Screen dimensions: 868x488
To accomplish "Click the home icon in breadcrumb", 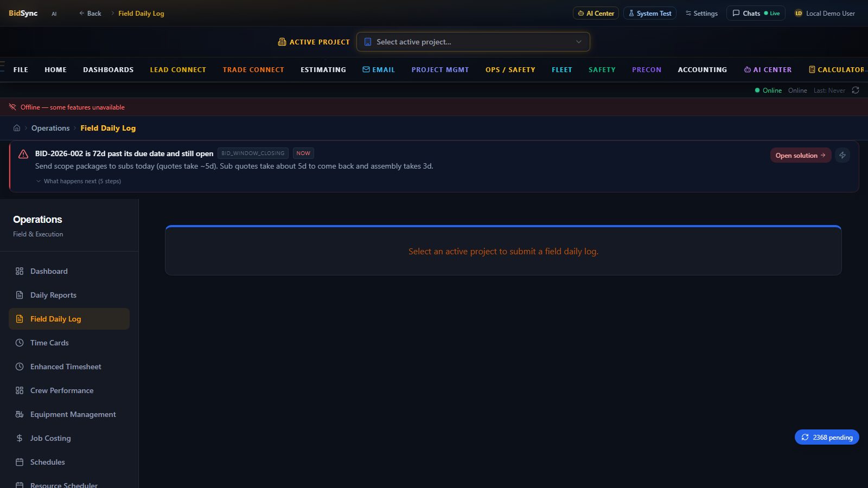I will [17, 128].
